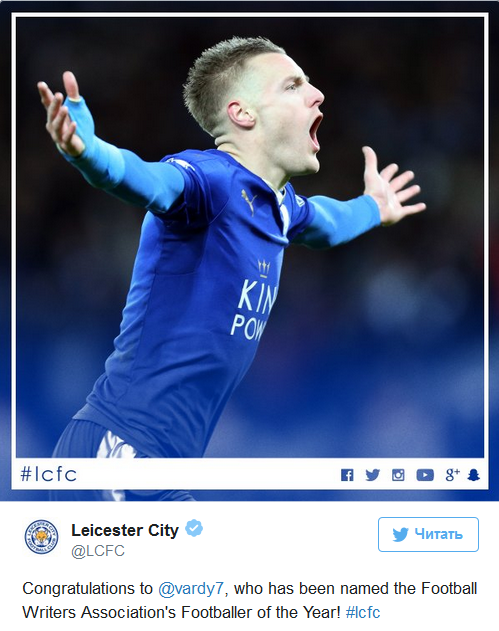Click the @LCFC handle

(x=98, y=551)
